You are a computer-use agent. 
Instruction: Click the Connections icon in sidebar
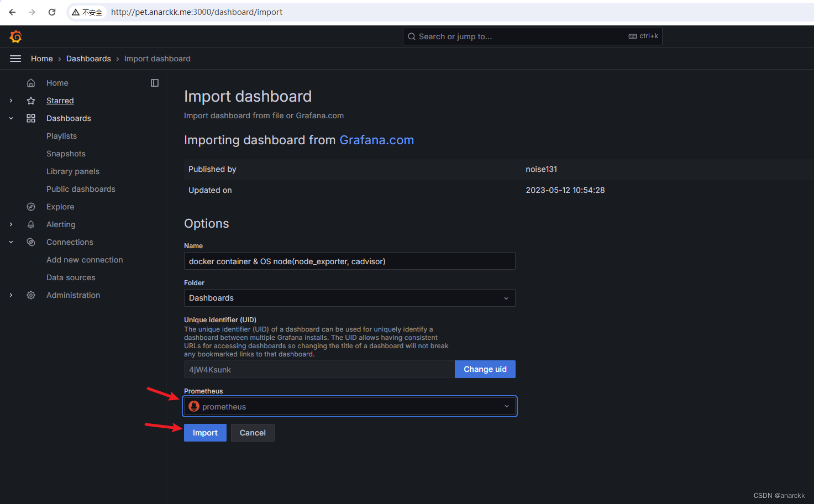tap(31, 242)
